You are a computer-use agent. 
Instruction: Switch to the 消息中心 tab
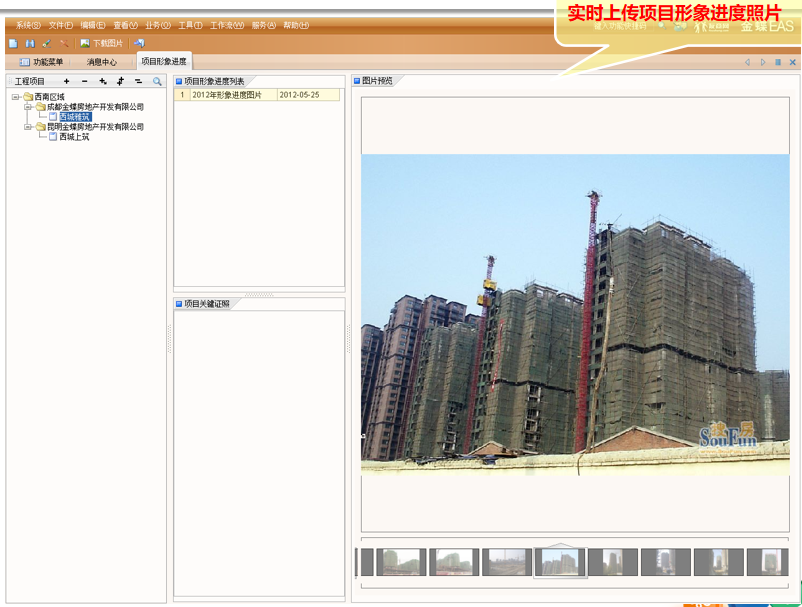(x=102, y=62)
